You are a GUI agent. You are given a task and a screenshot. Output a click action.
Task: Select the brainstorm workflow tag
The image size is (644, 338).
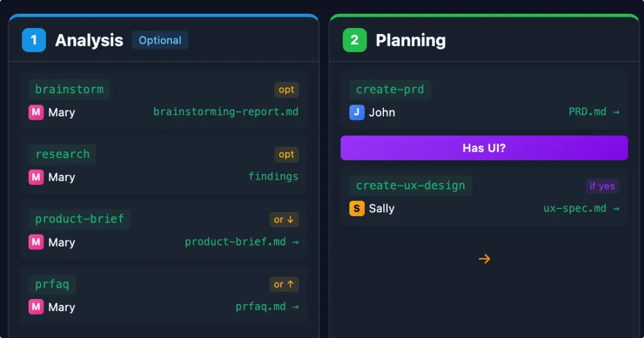[x=69, y=90]
